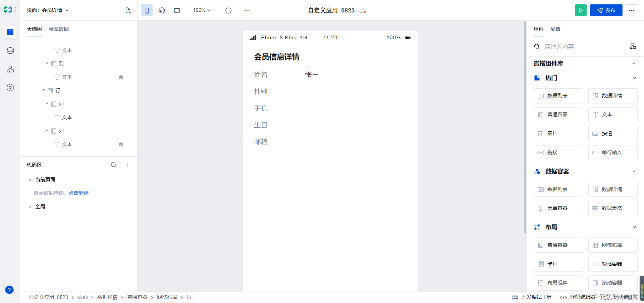
Task: Click the cloud save status icon
Action: click(x=363, y=11)
